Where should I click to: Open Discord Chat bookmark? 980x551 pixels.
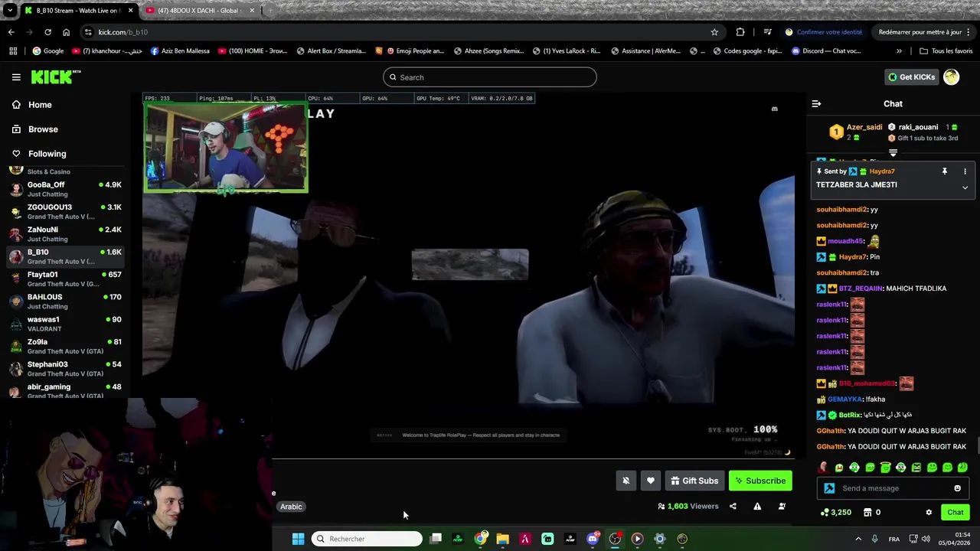point(826,51)
